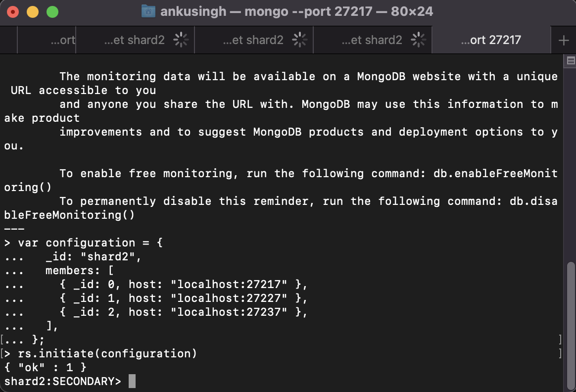
Task: Click the 'rs.initiate(configuration)' command line
Action: [x=107, y=353]
